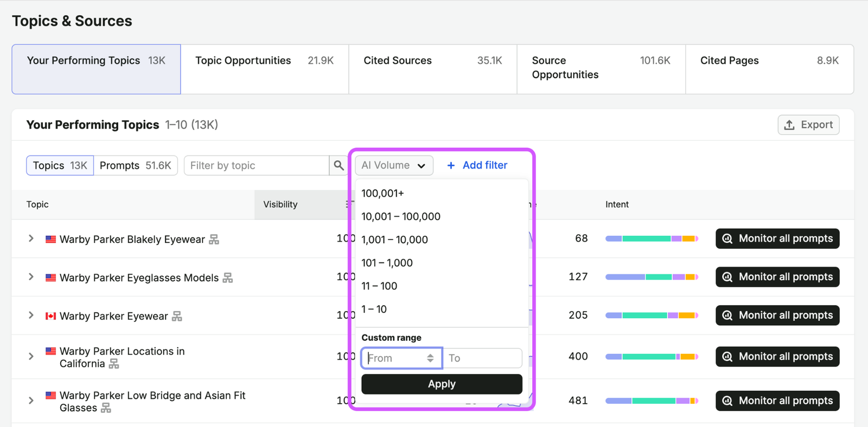
Task: Click the To custom range input field
Action: [483, 358]
